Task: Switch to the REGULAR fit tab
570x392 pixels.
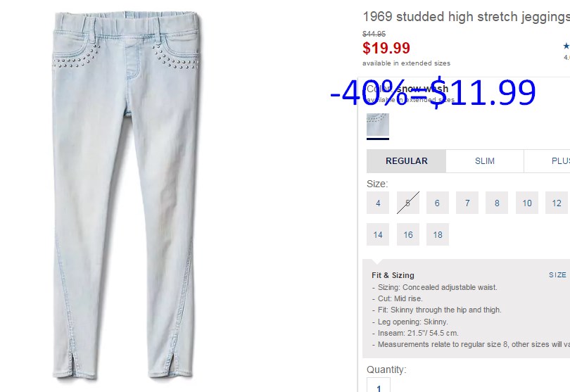Action: [x=407, y=161]
